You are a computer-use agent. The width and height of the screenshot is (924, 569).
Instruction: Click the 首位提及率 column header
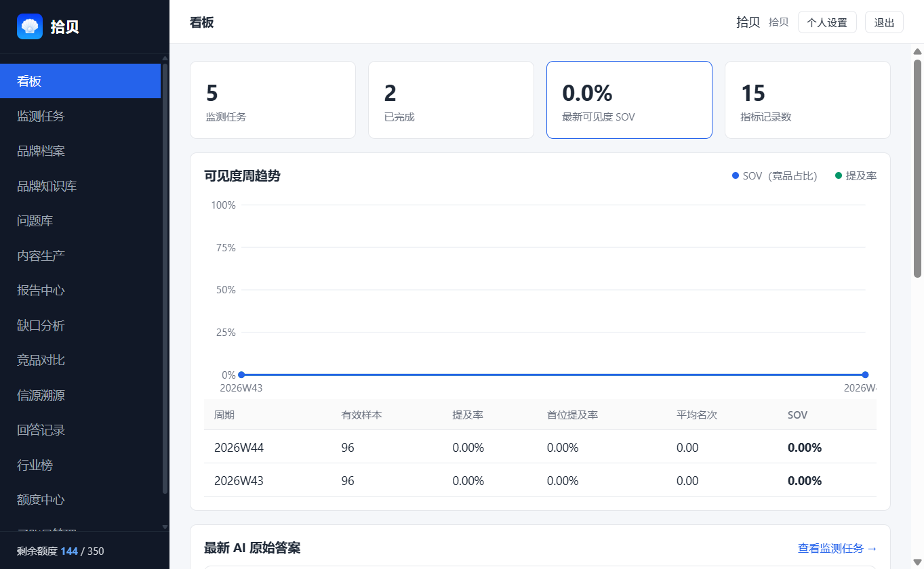tap(573, 415)
